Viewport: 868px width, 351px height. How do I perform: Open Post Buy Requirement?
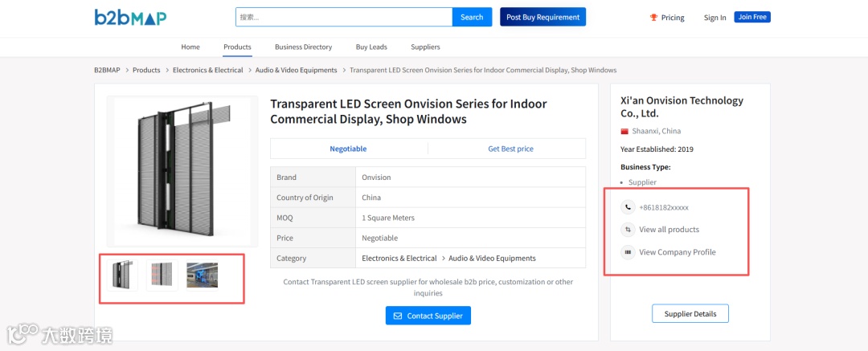click(x=542, y=17)
